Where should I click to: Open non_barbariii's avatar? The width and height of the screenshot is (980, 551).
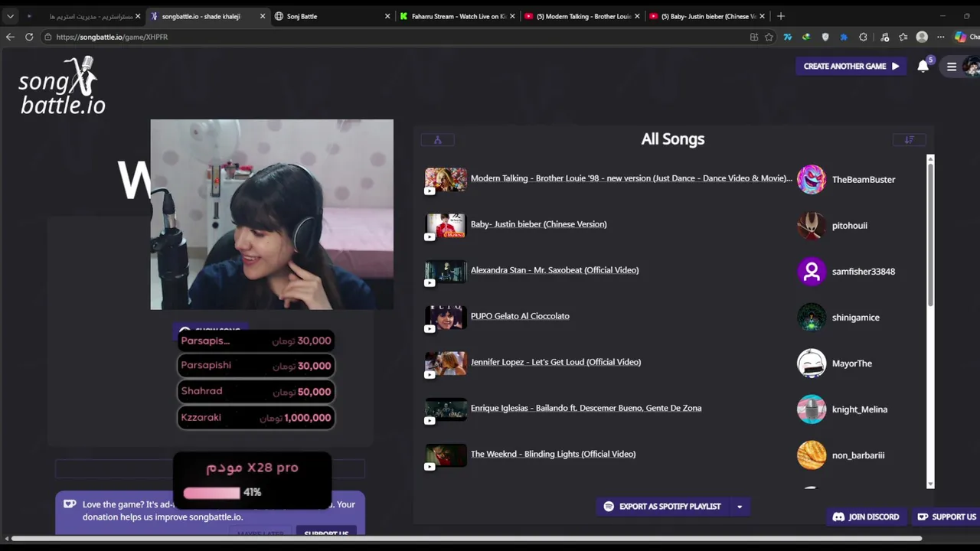tap(812, 455)
